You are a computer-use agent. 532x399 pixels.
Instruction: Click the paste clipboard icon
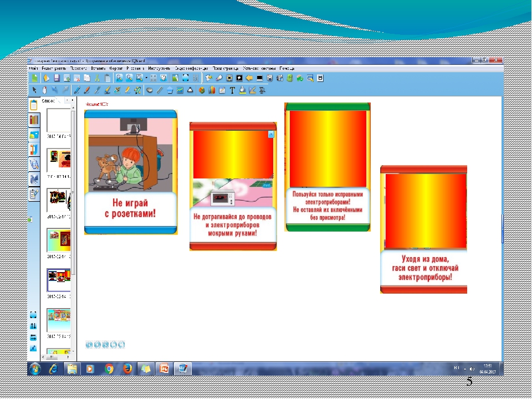pos(107,78)
